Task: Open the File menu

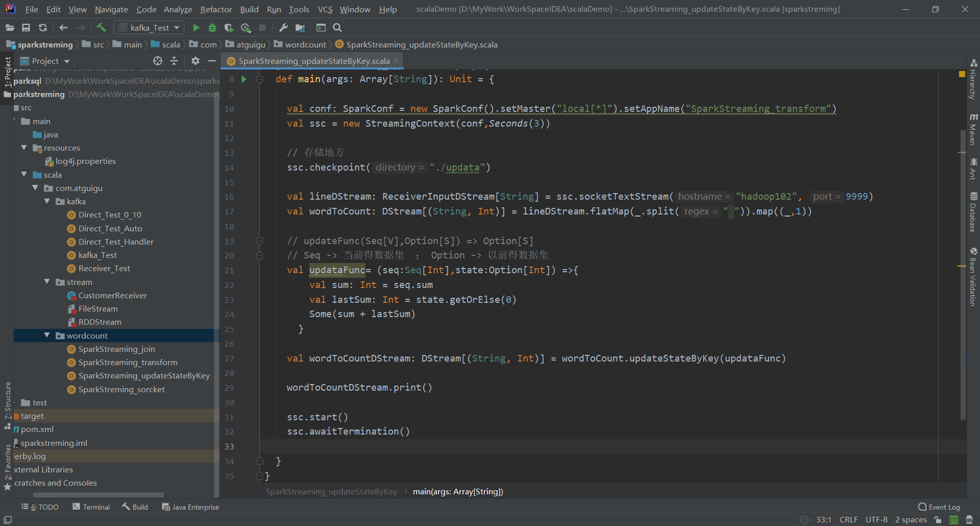Action: 32,9
